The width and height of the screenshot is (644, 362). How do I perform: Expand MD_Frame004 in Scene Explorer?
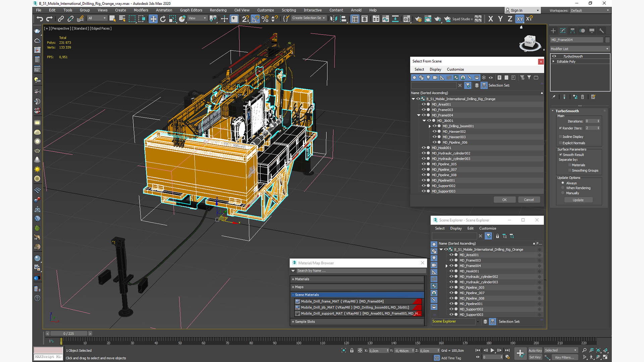[x=446, y=266]
